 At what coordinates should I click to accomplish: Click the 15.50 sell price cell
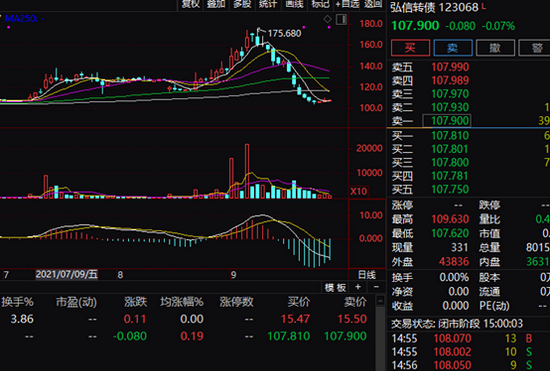(352, 319)
